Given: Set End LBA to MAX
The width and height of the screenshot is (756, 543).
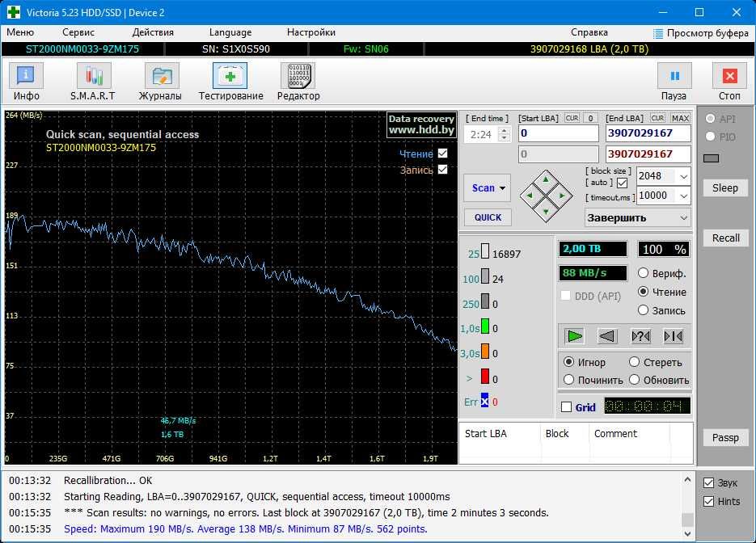Looking at the screenshot, I should tap(680, 118).
